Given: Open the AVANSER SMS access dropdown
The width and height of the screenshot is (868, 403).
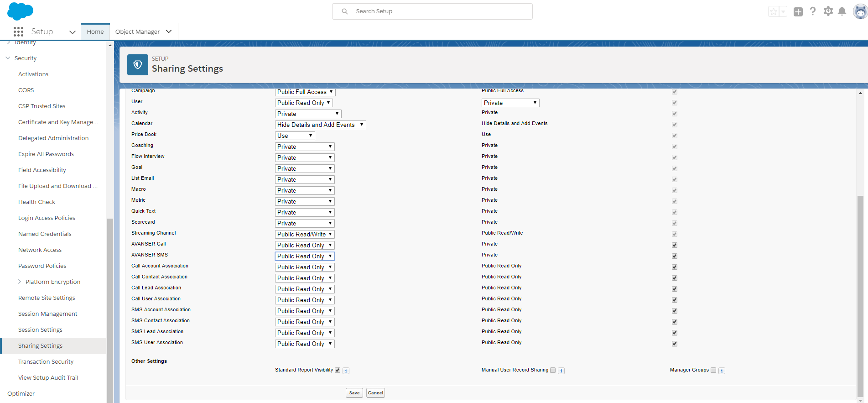Looking at the screenshot, I should pyautogui.click(x=305, y=256).
